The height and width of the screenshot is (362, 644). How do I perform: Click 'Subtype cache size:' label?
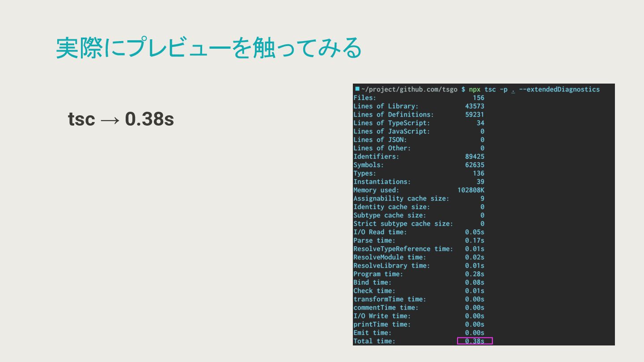pyautogui.click(x=390, y=215)
